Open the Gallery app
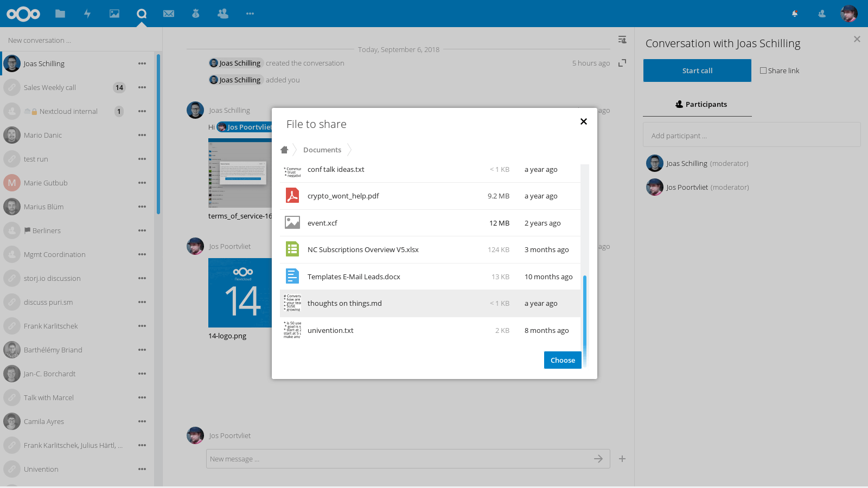Screen dimensions: 868x488 click(x=114, y=14)
